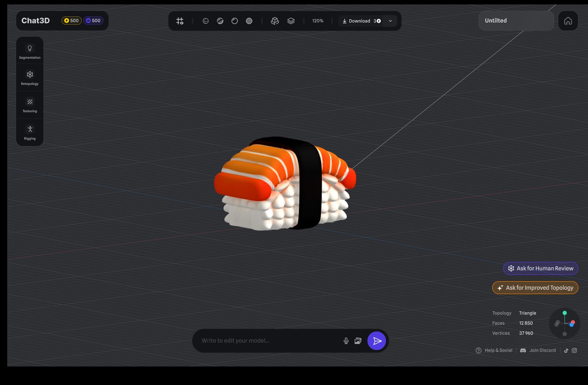Go to home via house icon
The width and height of the screenshot is (588, 385).
[568, 21]
